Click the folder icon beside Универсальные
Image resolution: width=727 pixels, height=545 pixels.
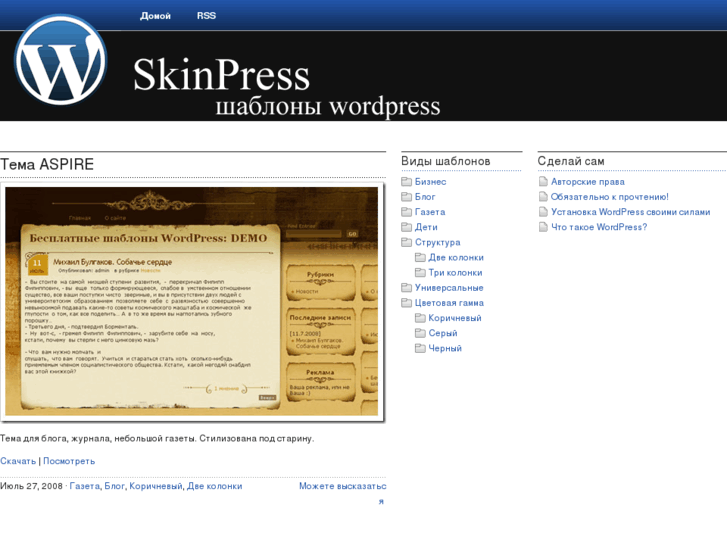tap(406, 288)
